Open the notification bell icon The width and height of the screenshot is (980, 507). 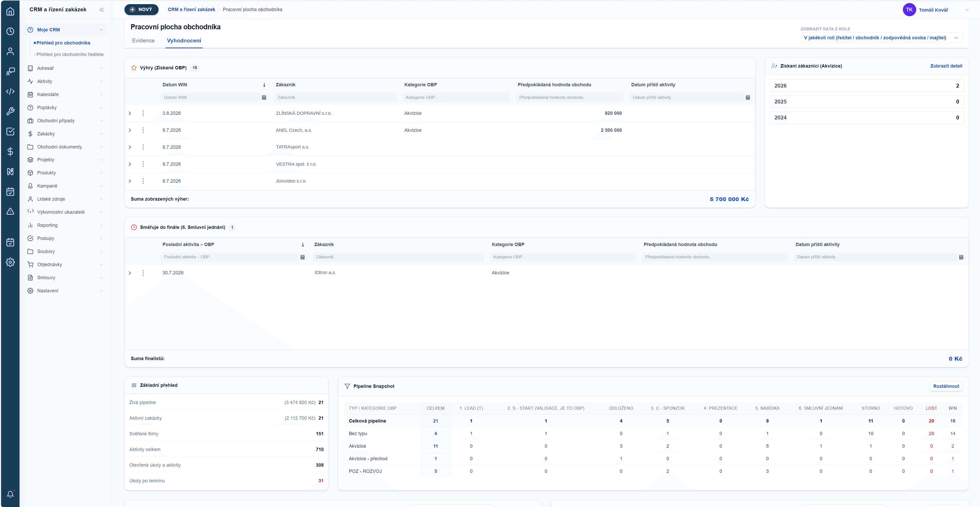point(10,494)
